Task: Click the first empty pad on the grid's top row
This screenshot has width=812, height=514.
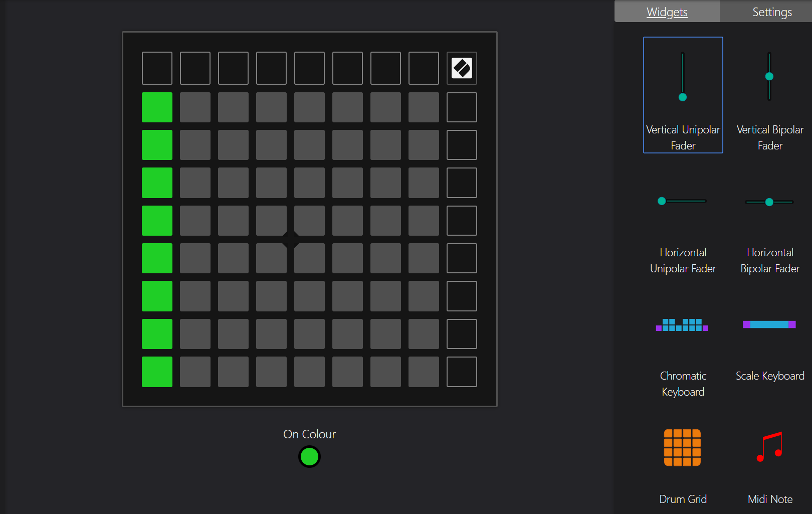Action: pos(157,69)
